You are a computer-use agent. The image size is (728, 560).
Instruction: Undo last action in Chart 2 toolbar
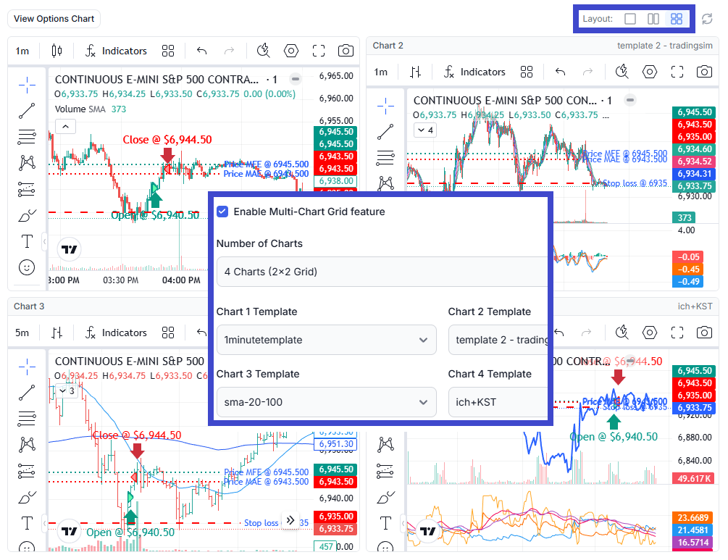tap(560, 72)
